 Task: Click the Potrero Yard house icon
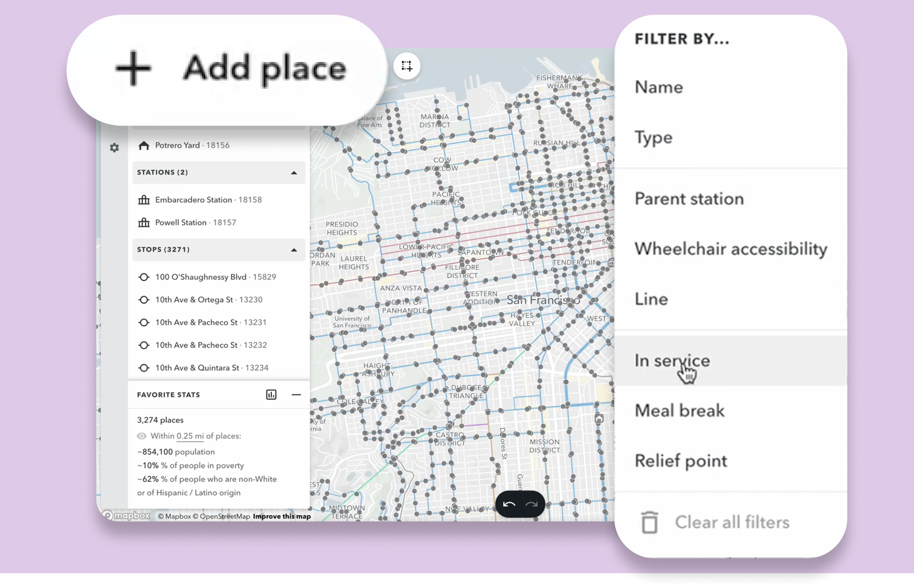tap(144, 145)
